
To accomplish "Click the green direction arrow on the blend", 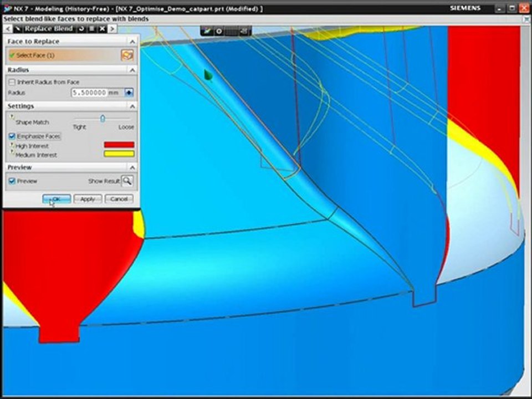I will (208, 75).
